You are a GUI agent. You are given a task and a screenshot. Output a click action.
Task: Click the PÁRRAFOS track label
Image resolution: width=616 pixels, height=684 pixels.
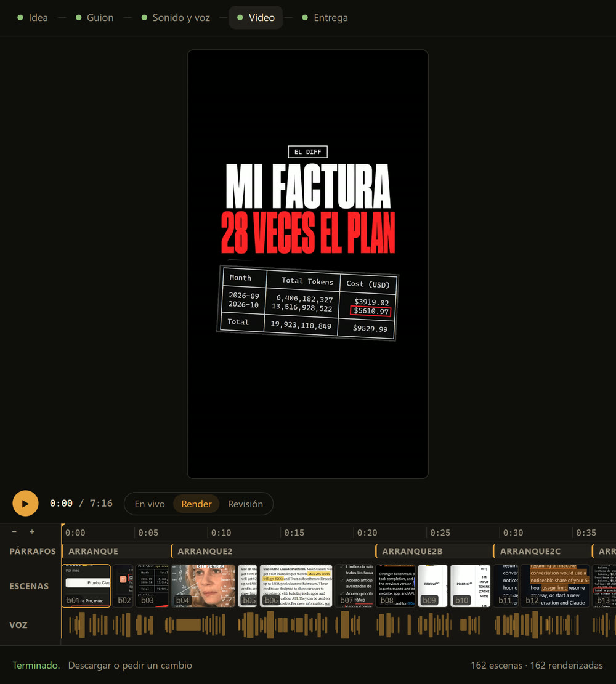pyautogui.click(x=33, y=551)
